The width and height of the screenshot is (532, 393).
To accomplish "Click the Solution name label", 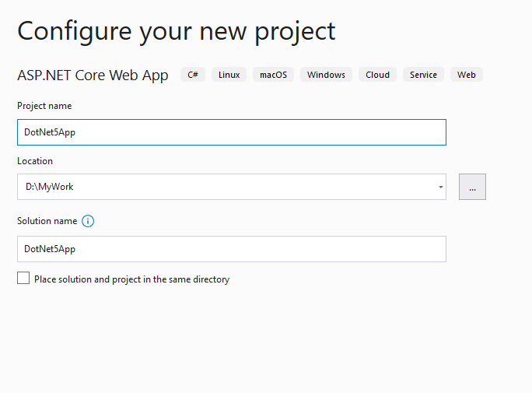I will click(47, 221).
